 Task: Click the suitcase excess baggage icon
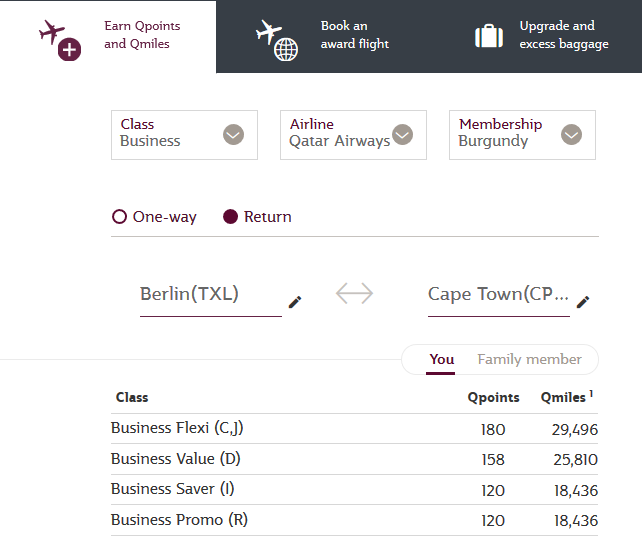[489, 36]
